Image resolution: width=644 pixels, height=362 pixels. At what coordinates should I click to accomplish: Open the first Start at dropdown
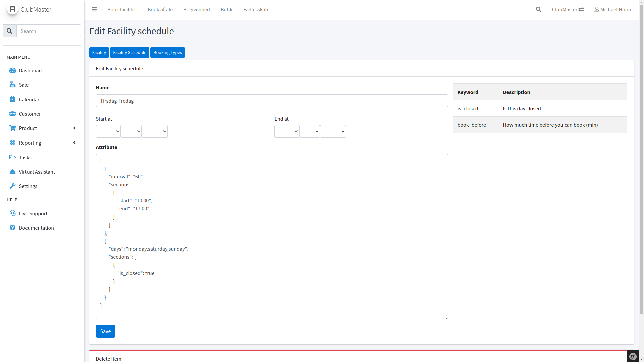click(108, 131)
